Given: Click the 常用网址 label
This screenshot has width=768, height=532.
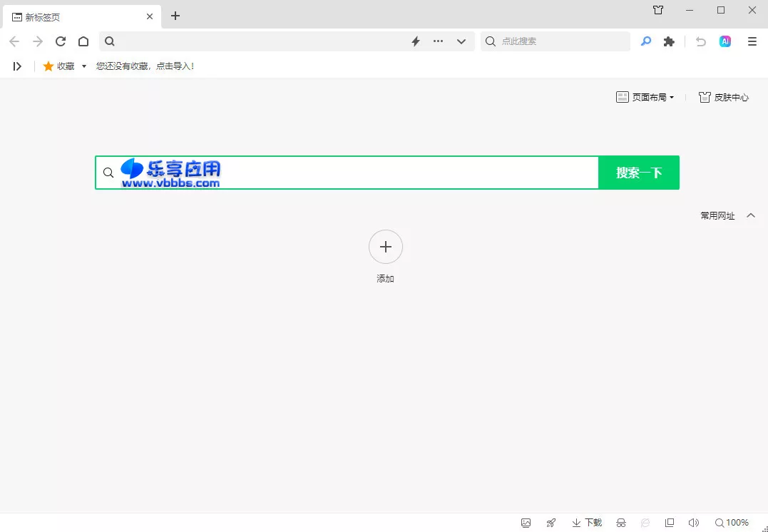Looking at the screenshot, I should coord(717,215).
